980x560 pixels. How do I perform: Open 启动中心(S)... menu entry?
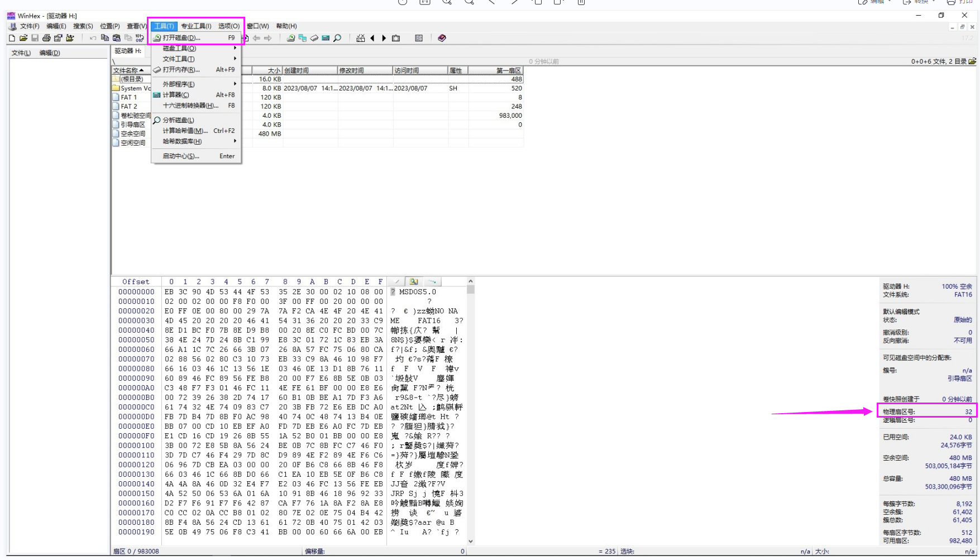(x=196, y=156)
